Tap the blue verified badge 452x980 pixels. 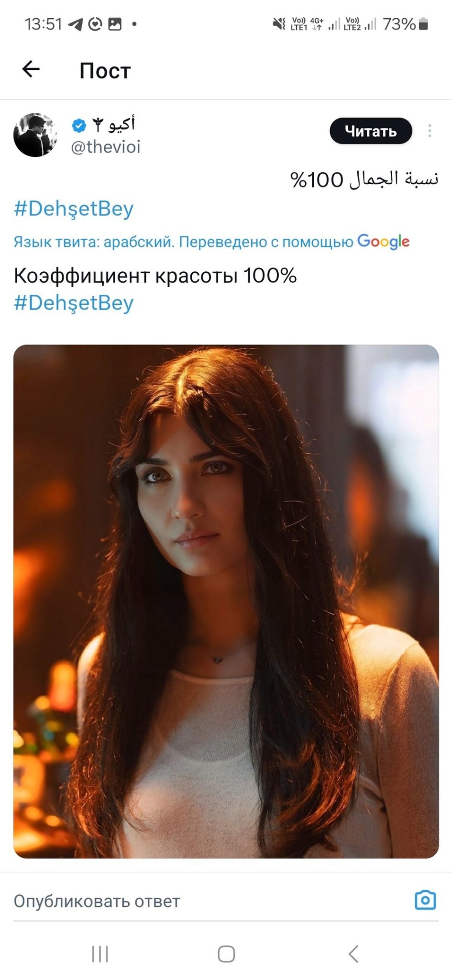pos(79,125)
